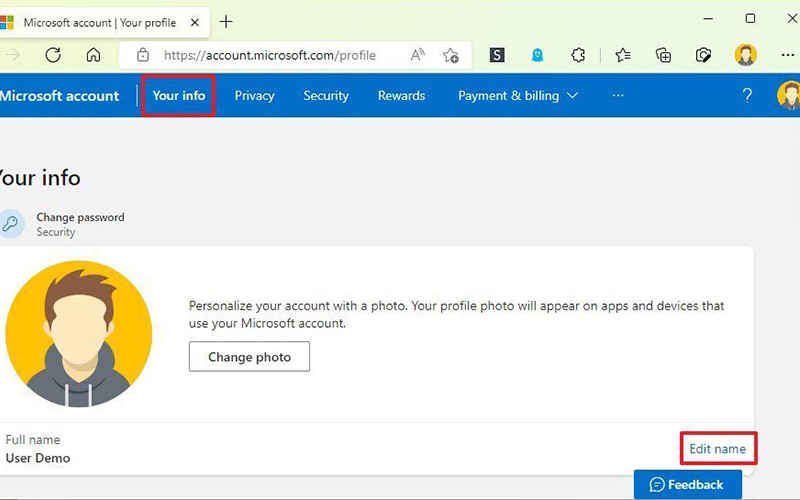
Task: Open the Extensions puzzle piece icon
Action: point(578,55)
